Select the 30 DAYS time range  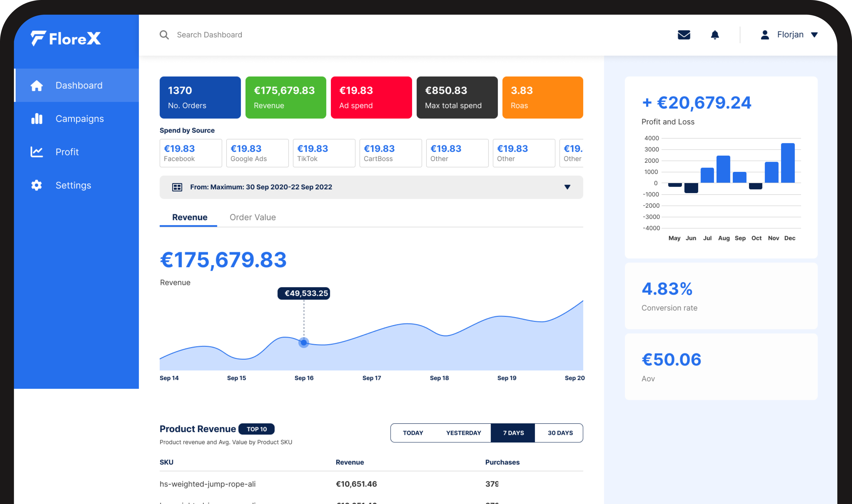coord(560,433)
